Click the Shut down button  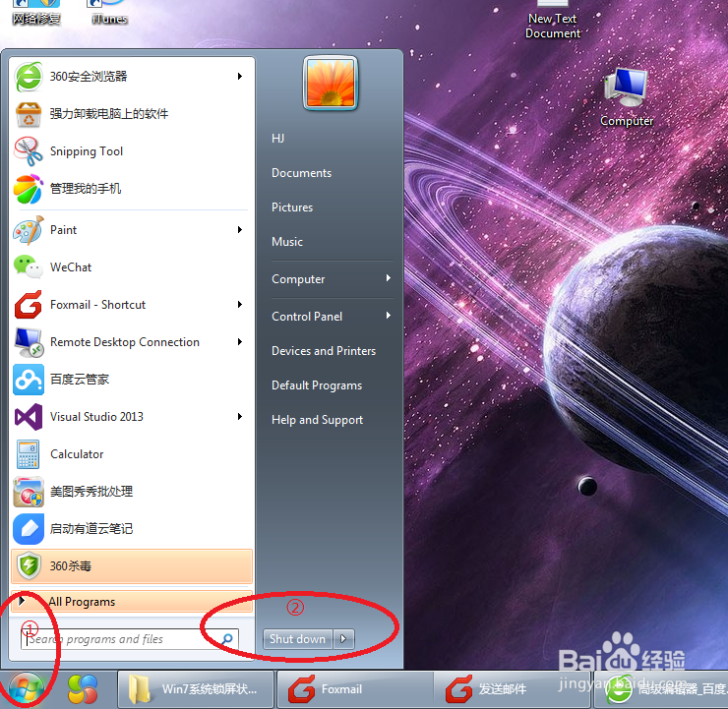298,639
